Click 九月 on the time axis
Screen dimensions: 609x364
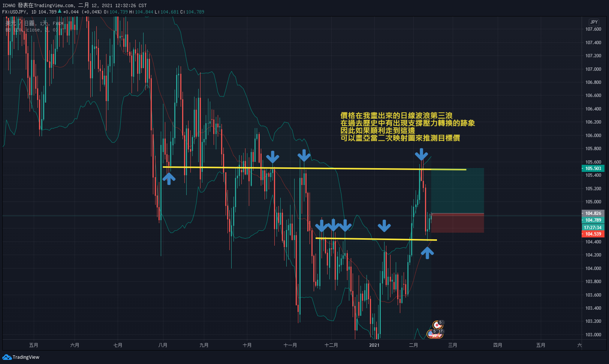204,345
